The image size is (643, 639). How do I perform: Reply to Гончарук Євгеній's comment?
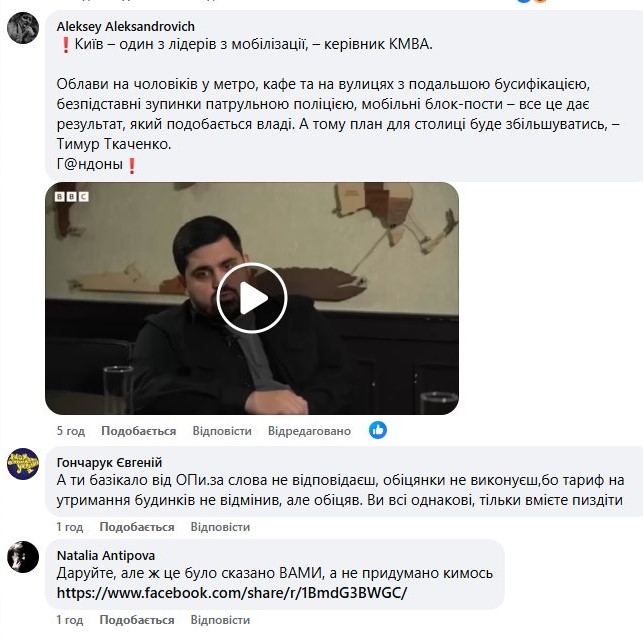point(221,527)
